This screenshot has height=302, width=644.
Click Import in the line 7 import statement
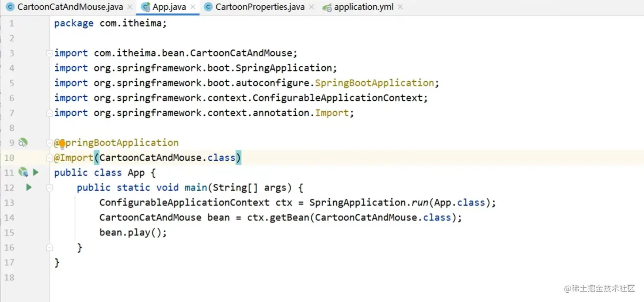pyautogui.click(x=332, y=113)
